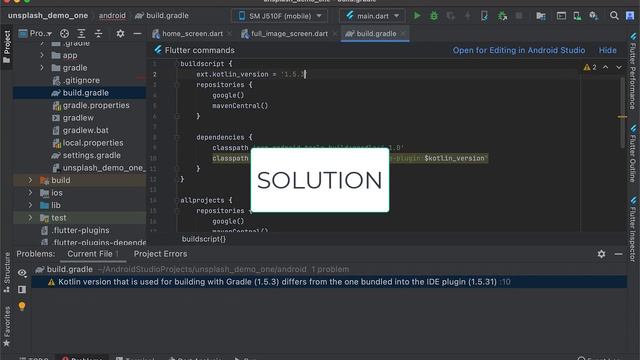Close the build.gradle editor tab
This screenshot has width=640, height=360.
(403, 33)
